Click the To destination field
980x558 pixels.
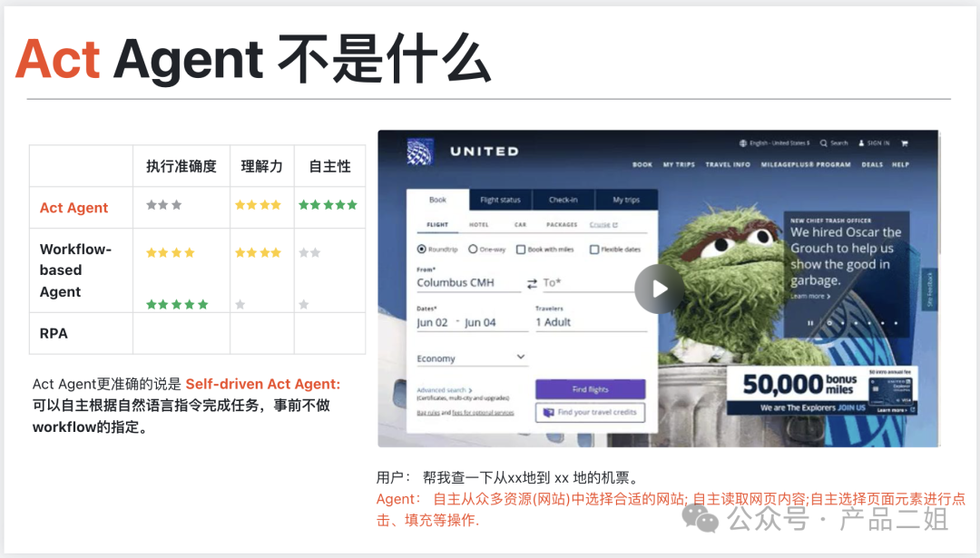pyautogui.click(x=587, y=283)
